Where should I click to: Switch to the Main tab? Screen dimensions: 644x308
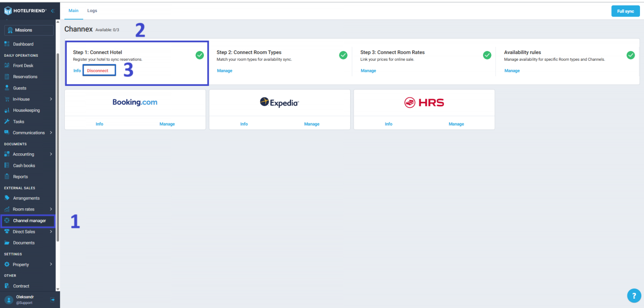[x=73, y=11]
